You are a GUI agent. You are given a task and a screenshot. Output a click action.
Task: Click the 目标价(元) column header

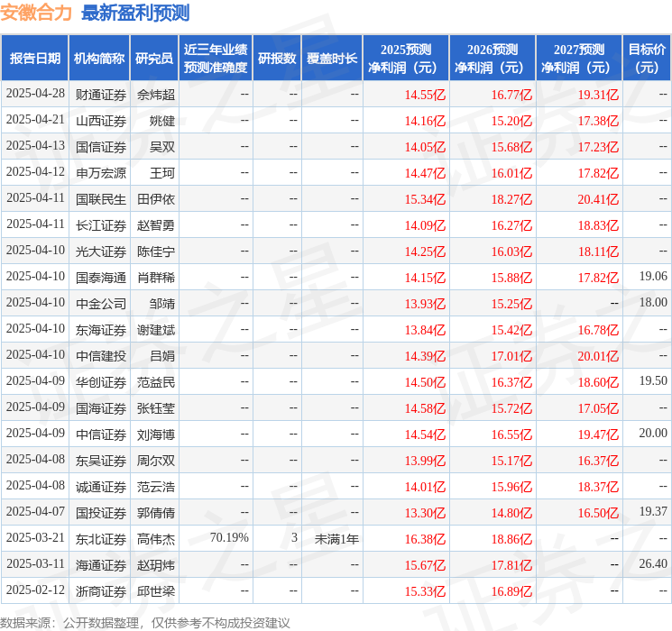[x=646, y=59]
